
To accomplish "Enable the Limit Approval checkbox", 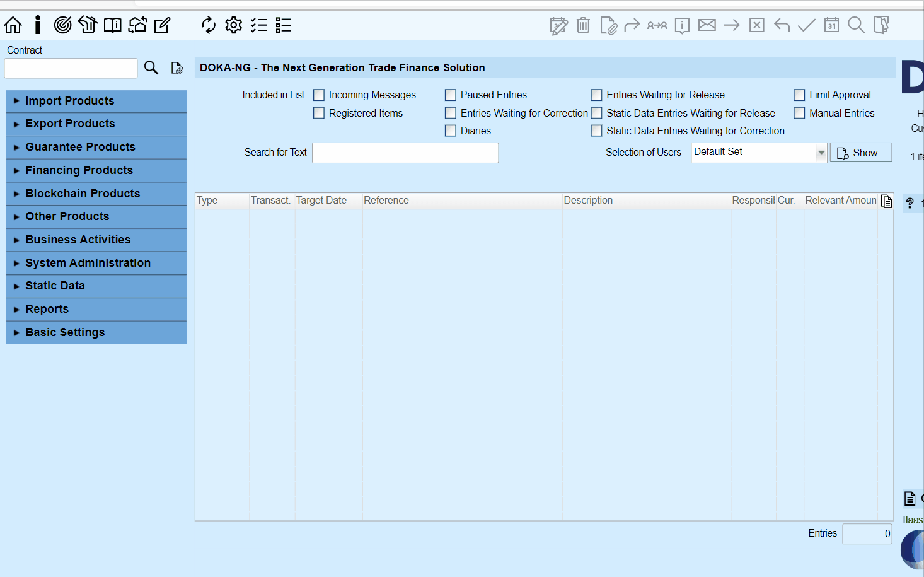I will [x=799, y=95].
